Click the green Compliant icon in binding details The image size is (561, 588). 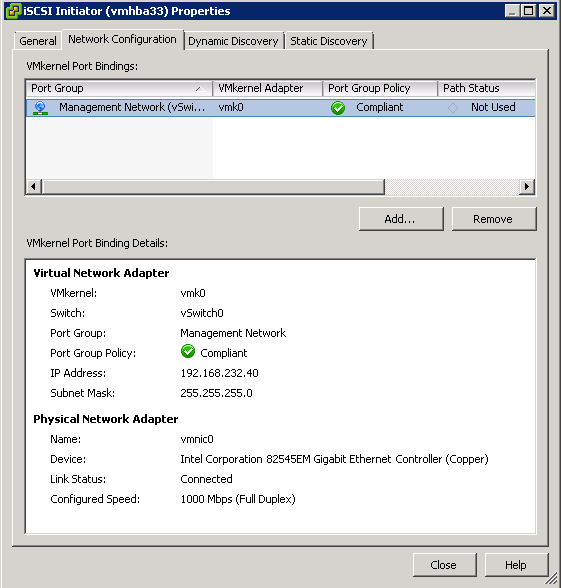188,352
